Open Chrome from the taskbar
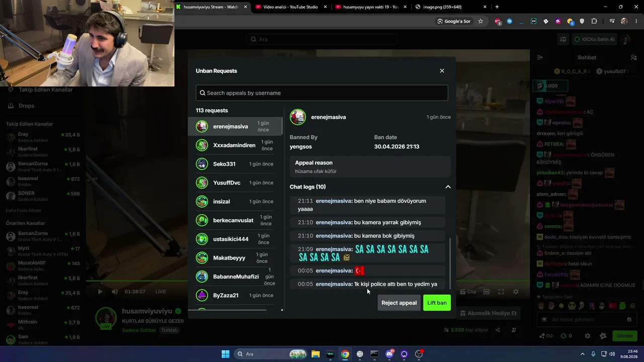Viewport: 644px width, 362px height. 345,354
